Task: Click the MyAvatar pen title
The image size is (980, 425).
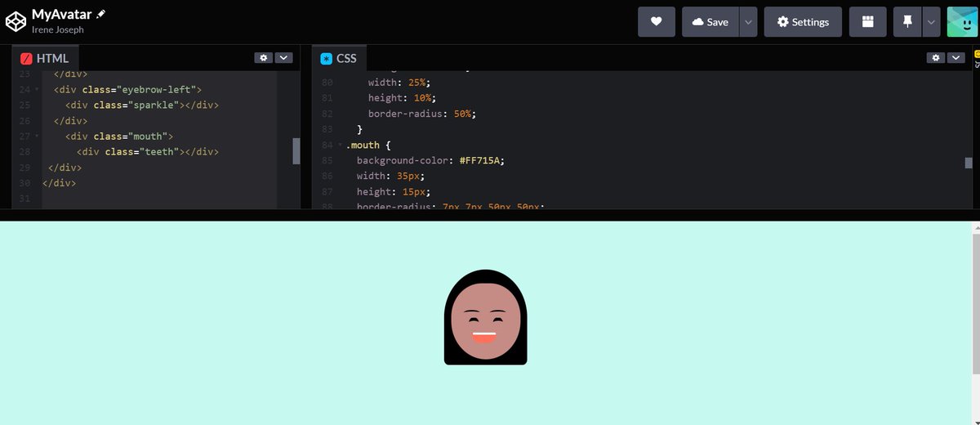Action: point(61,14)
